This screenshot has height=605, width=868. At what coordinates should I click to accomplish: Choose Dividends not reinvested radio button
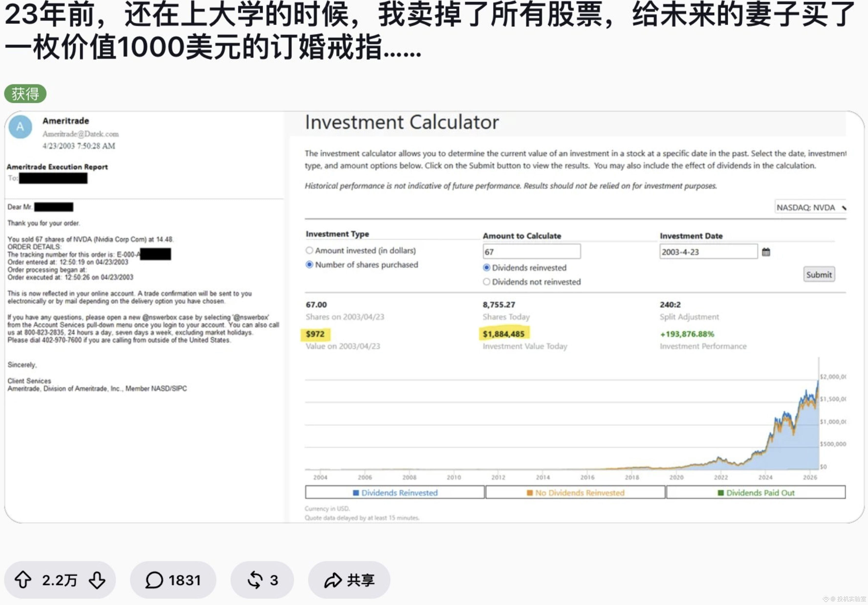pos(487,282)
